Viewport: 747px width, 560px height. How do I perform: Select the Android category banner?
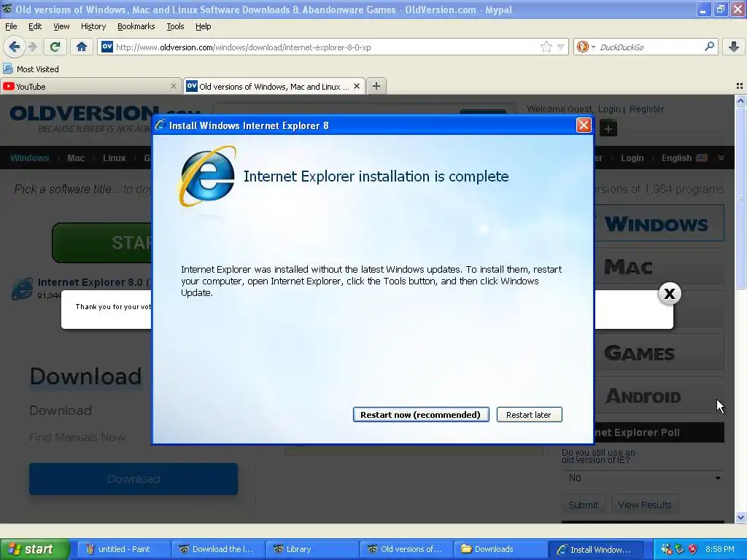[x=659, y=396]
